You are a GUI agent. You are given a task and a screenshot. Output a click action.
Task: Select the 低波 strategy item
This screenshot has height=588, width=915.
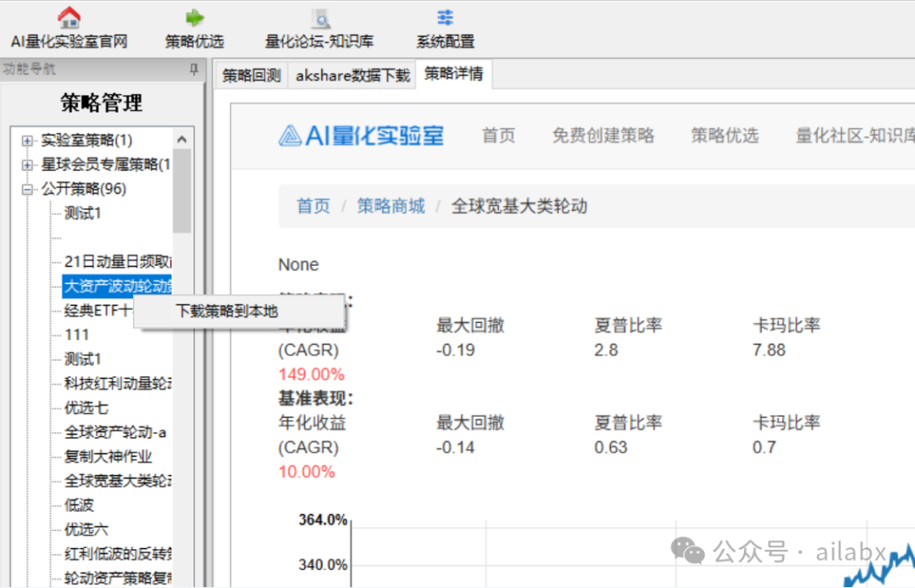point(79,505)
